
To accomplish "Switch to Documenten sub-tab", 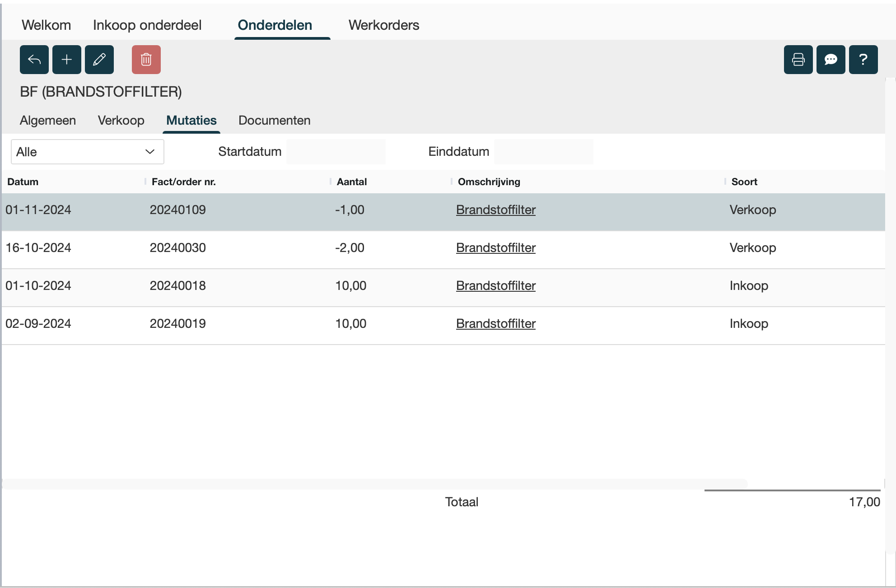I will [x=274, y=121].
